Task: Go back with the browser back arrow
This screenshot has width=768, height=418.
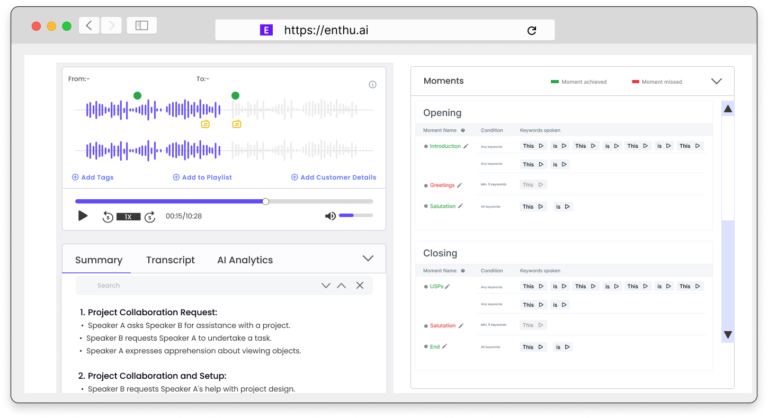Action: [89, 25]
